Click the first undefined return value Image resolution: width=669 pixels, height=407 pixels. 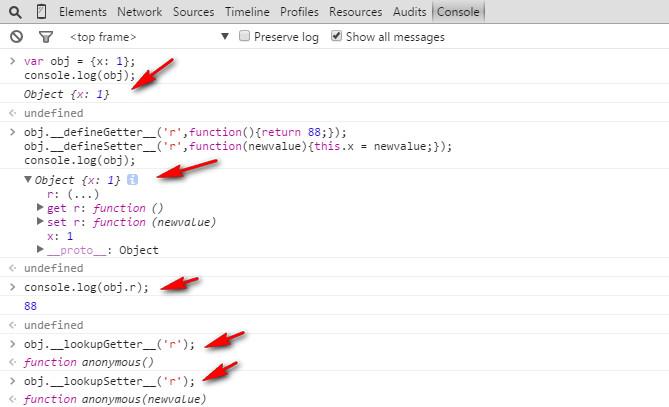tap(53, 113)
